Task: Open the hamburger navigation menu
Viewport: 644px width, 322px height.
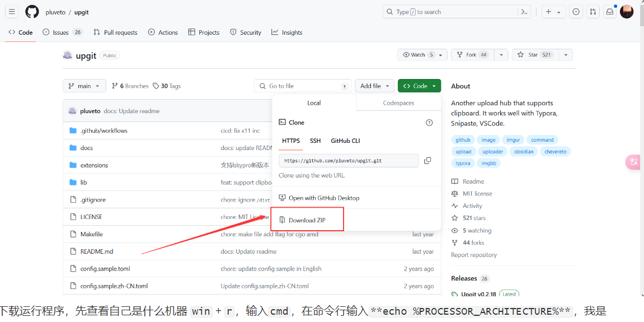Action: pyautogui.click(x=12, y=12)
